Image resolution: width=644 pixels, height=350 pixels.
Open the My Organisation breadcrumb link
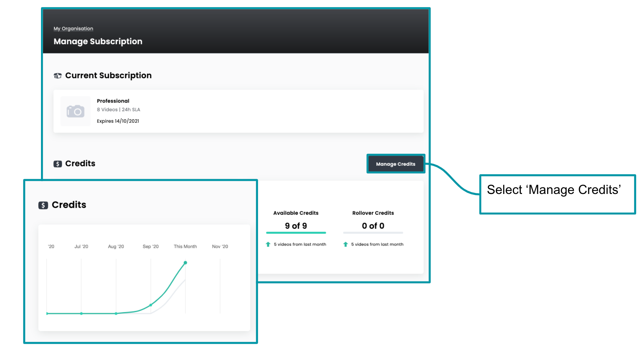coord(73,29)
